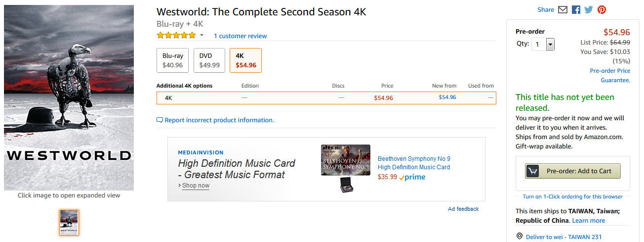Click Report incorrect product information link
This screenshot has height=242, width=644.
point(219,120)
